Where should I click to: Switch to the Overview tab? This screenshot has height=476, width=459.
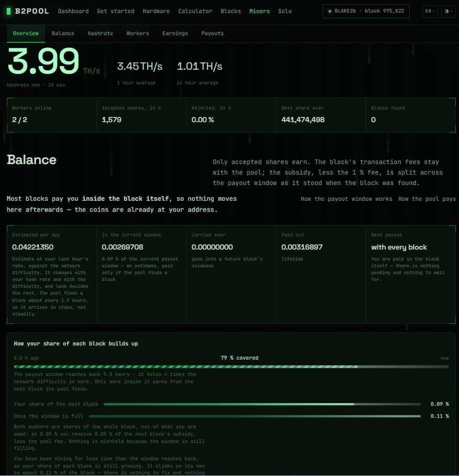(x=26, y=34)
